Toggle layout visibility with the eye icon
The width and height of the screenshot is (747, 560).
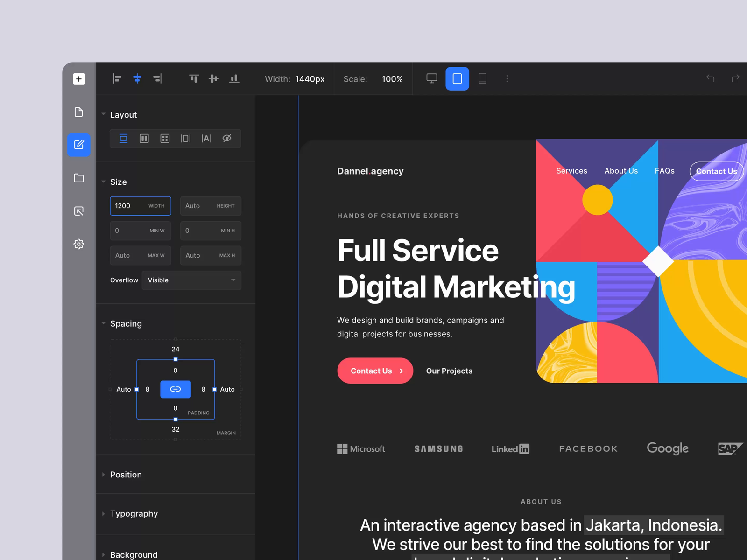pyautogui.click(x=227, y=138)
